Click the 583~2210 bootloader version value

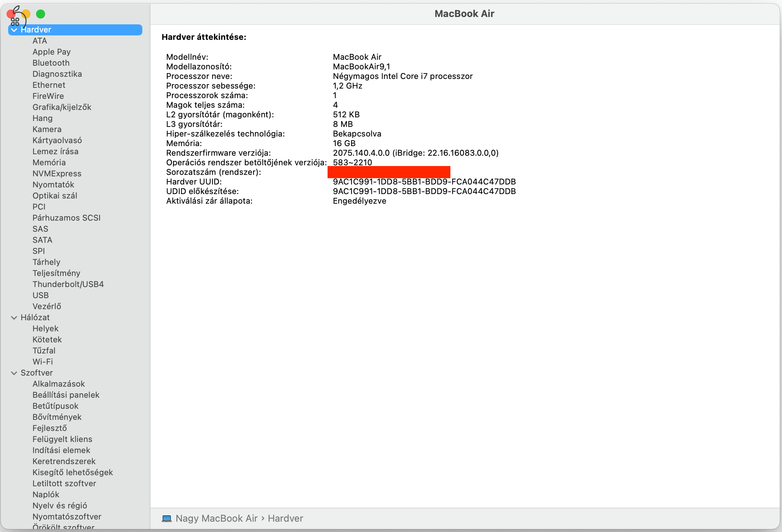pos(352,162)
